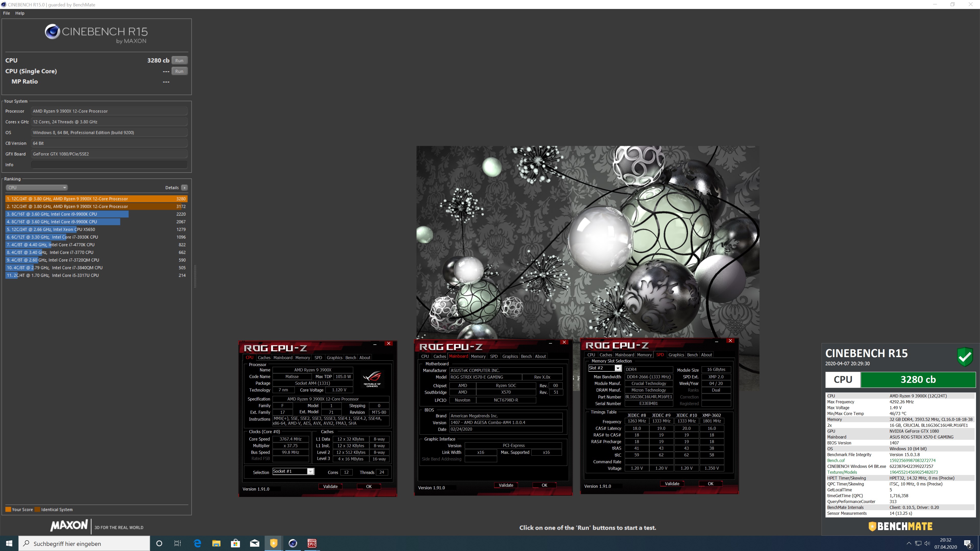Click Validate in first CPU-Z window
This screenshot has width=980, height=551.
pyautogui.click(x=330, y=486)
